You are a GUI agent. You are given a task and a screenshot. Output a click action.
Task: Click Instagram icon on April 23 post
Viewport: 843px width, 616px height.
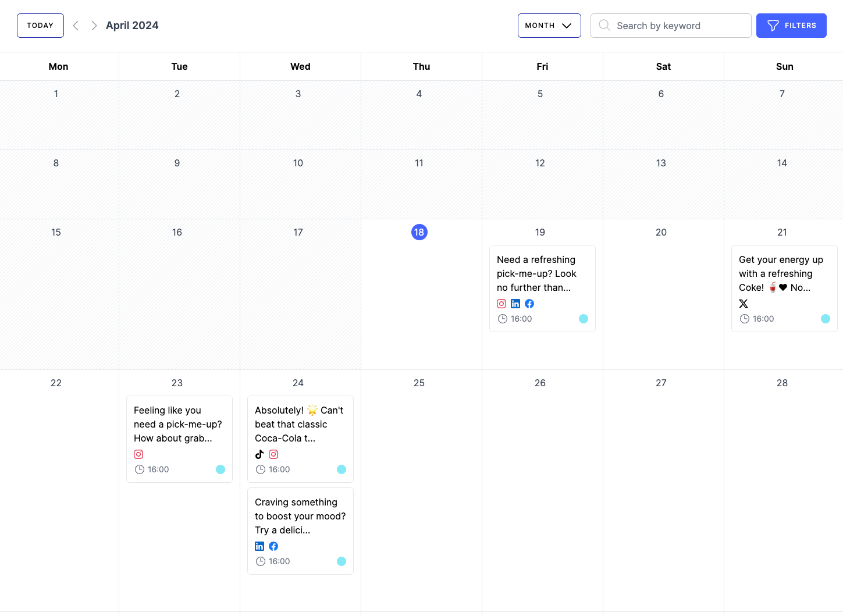pos(138,454)
